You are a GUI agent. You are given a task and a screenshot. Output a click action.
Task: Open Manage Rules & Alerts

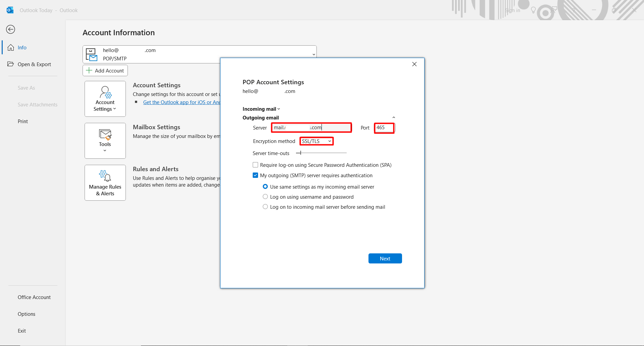click(x=105, y=183)
